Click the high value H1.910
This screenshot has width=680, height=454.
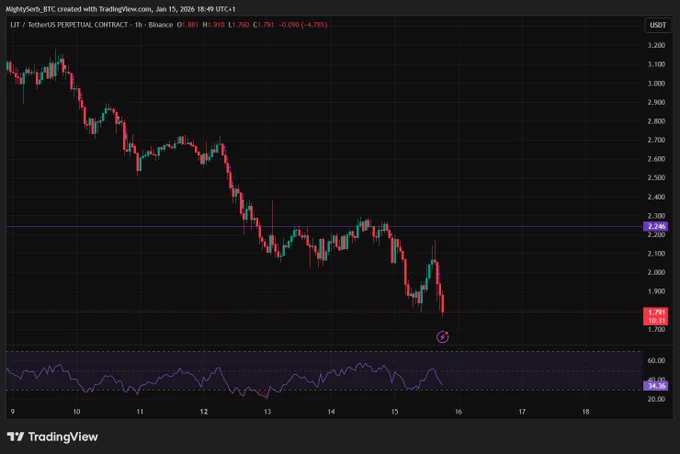pyautogui.click(x=213, y=25)
